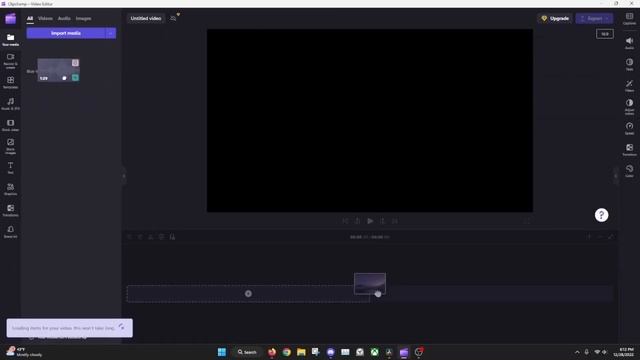
Task: Edit the Untitled video title field
Action: click(x=146, y=18)
